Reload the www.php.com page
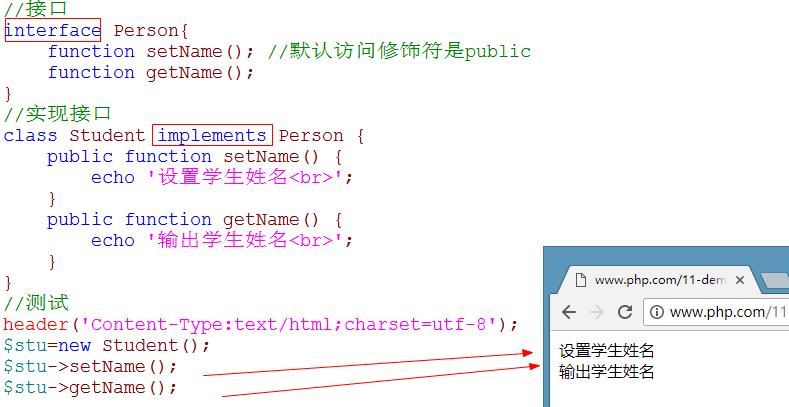The width and height of the screenshot is (789, 407). (625, 312)
